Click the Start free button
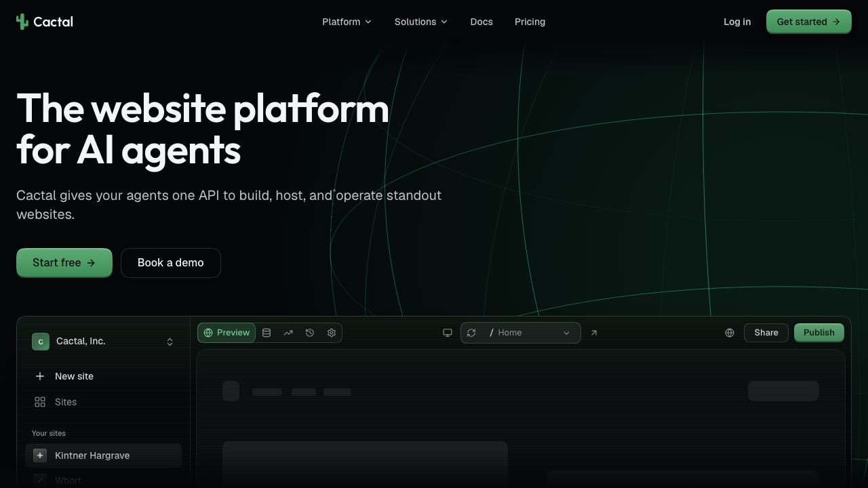Screen dimensions: 868x488 point(64,263)
